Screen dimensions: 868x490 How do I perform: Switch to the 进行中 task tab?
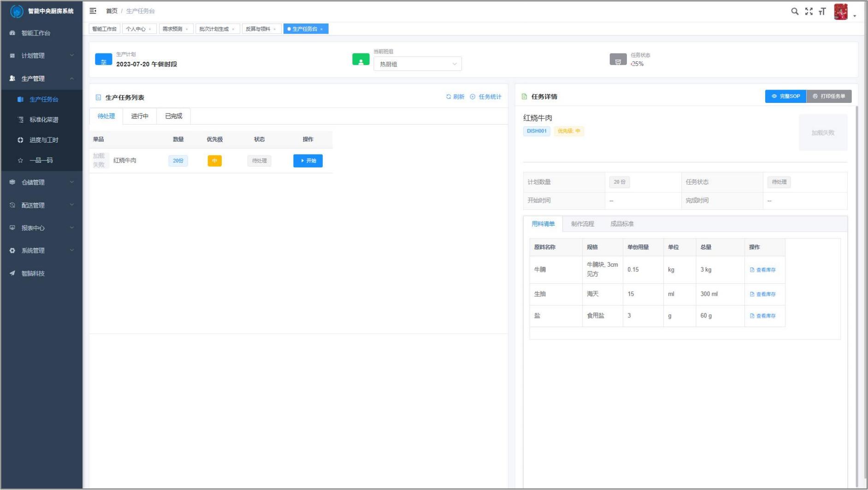pos(140,116)
